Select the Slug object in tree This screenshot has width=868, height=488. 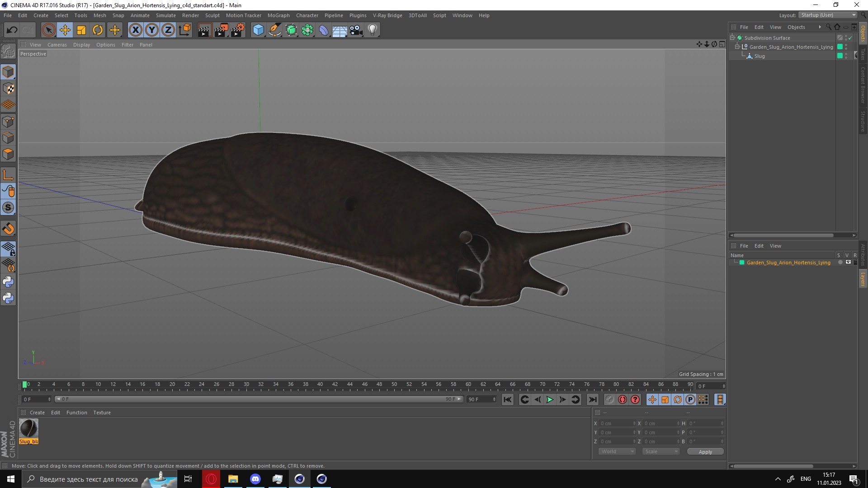point(759,56)
